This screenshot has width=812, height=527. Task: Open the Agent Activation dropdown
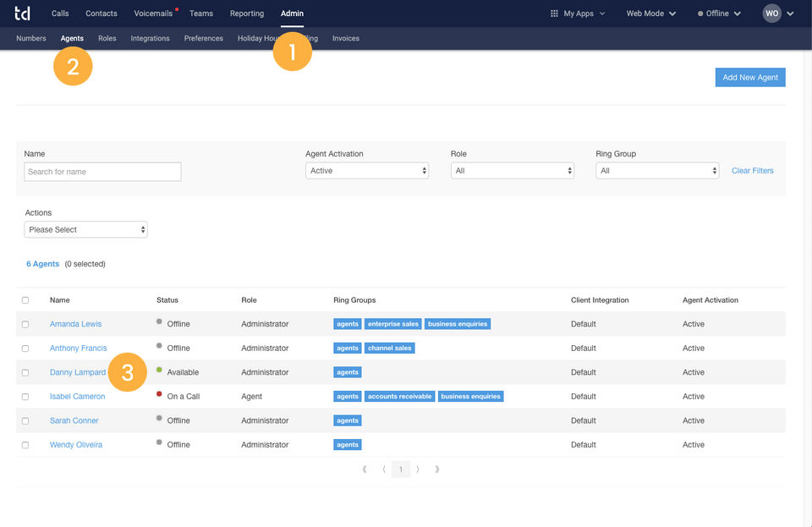pyautogui.click(x=366, y=171)
